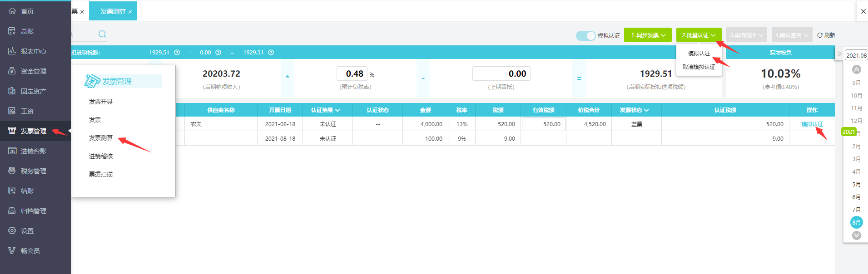868x274 pixels.
Task: Open the 税务管理 icon
Action: click(12, 171)
